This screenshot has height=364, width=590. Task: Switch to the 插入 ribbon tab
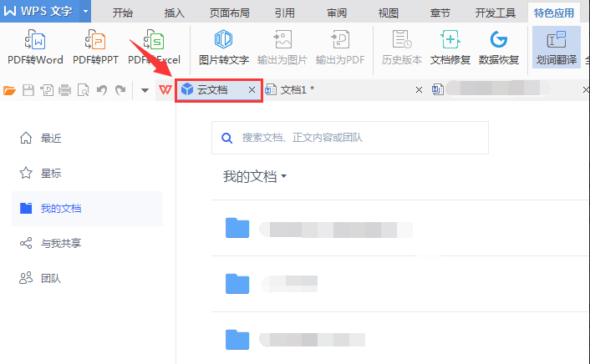coord(174,13)
